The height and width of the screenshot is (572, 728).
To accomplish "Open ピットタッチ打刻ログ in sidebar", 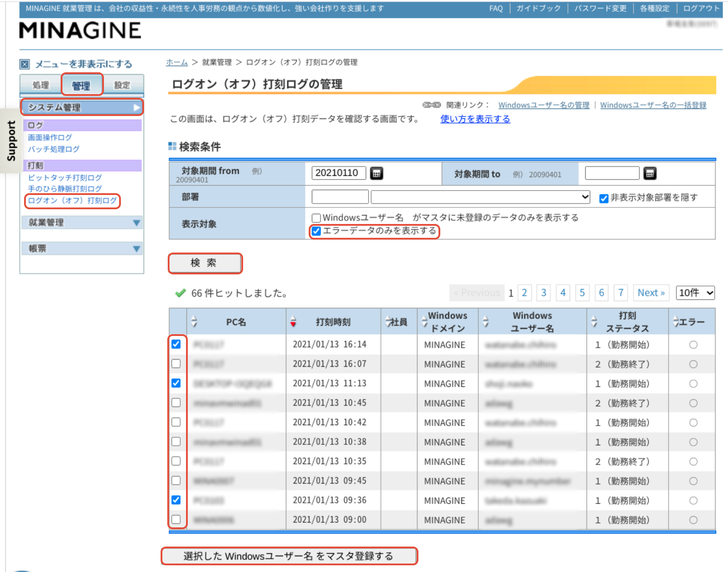I will (x=65, y=178).
